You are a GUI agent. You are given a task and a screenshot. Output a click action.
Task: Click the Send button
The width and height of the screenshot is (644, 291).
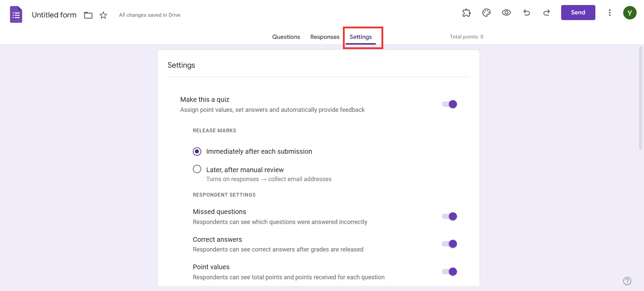pyautogui.click(x=578, y=12)
